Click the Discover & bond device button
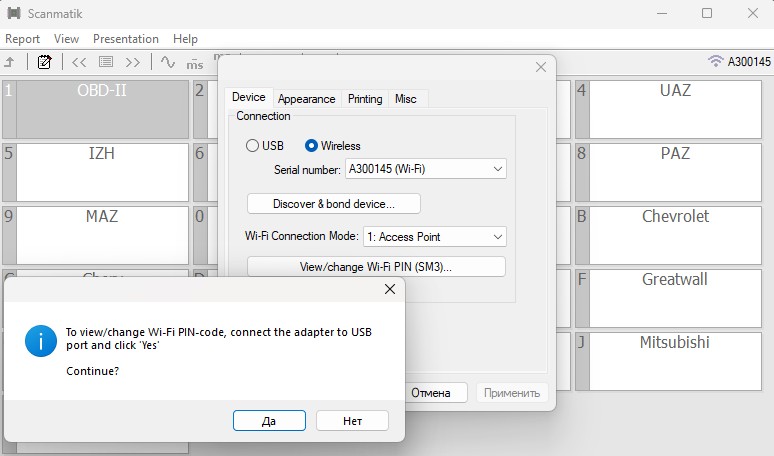 click(x=333, y=204)
